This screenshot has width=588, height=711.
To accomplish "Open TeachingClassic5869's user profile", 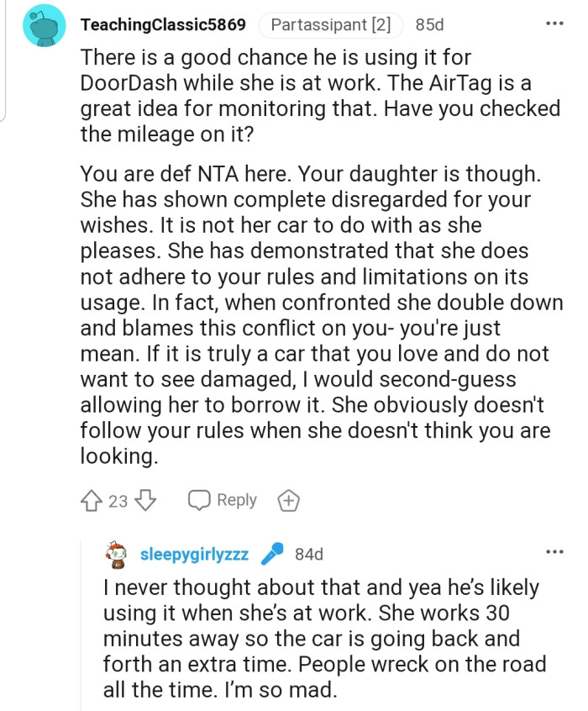I will pyautogui.click(x=163, y=25).
